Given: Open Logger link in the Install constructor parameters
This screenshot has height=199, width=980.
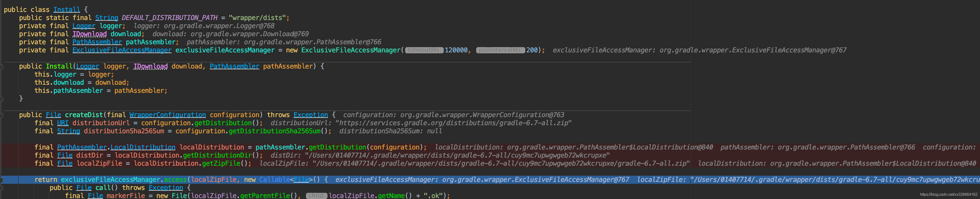Looking at the screenshot, I should click(x=87, y=66).
